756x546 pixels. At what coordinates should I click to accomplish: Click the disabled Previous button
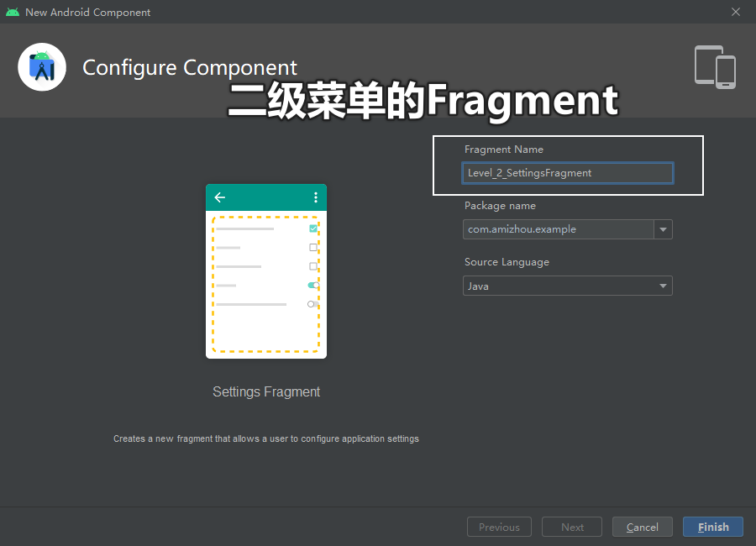pos(499,527)
